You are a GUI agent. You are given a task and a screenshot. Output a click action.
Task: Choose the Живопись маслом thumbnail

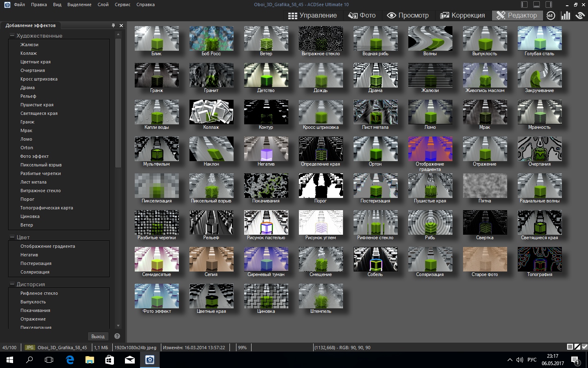tap(485, 75)
